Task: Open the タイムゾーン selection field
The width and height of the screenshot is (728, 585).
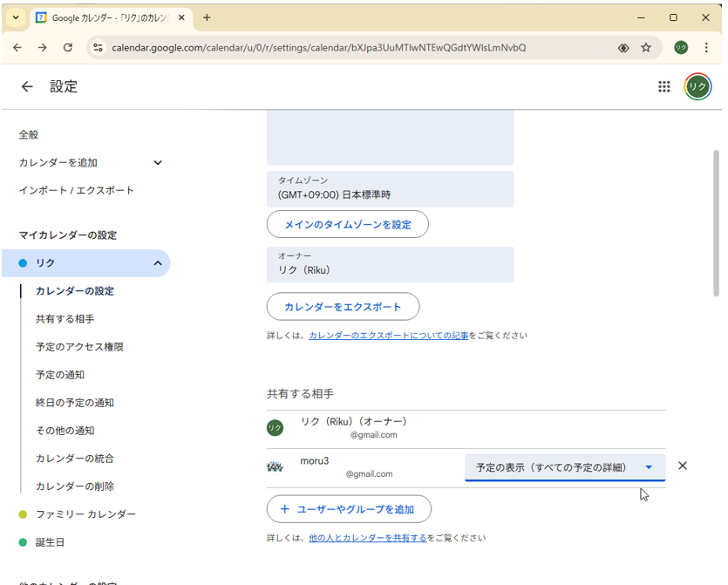Action: 390,189
